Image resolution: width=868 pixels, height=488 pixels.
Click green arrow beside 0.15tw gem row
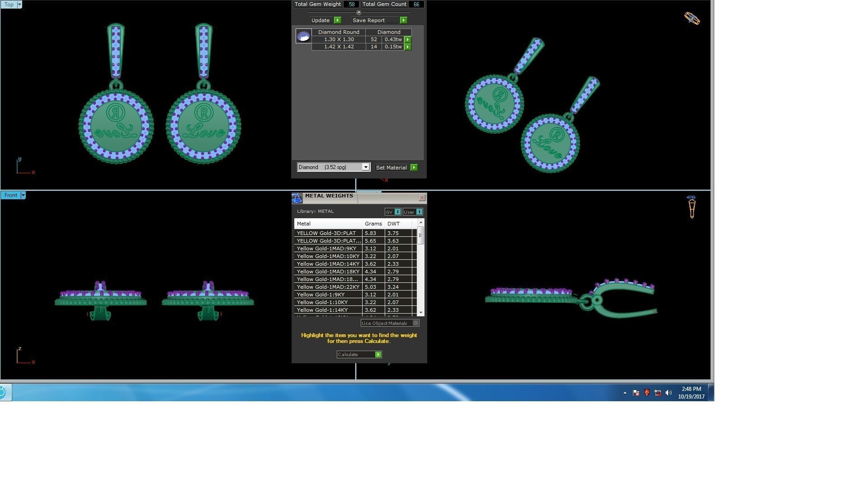[407, 47]
